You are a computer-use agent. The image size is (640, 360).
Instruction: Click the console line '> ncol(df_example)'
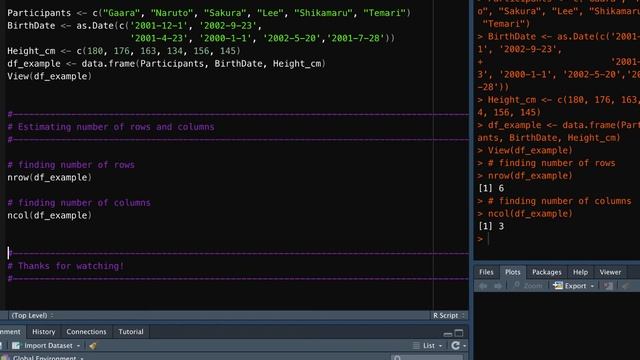tap(525, 213)
